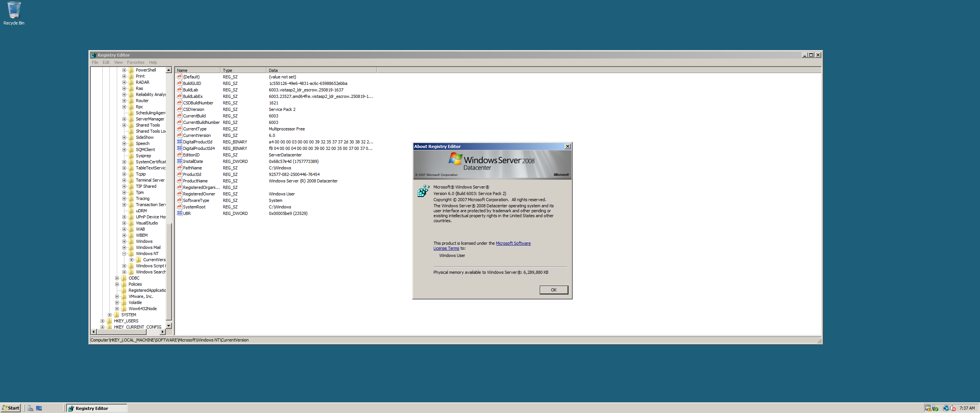Open the View menu
This screenshot has width=980, height=413.
pos(118,62)
